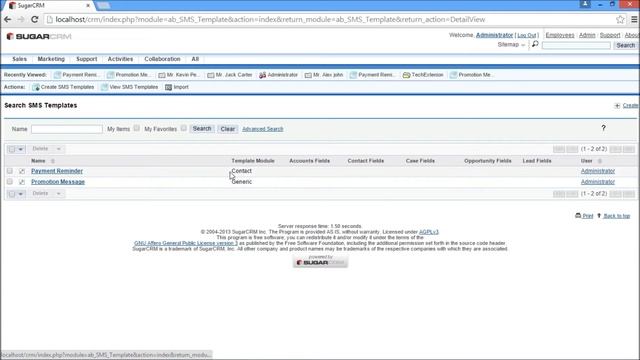
Task: Reload the page
Action: pyautogui.click(x=35, y=20)
